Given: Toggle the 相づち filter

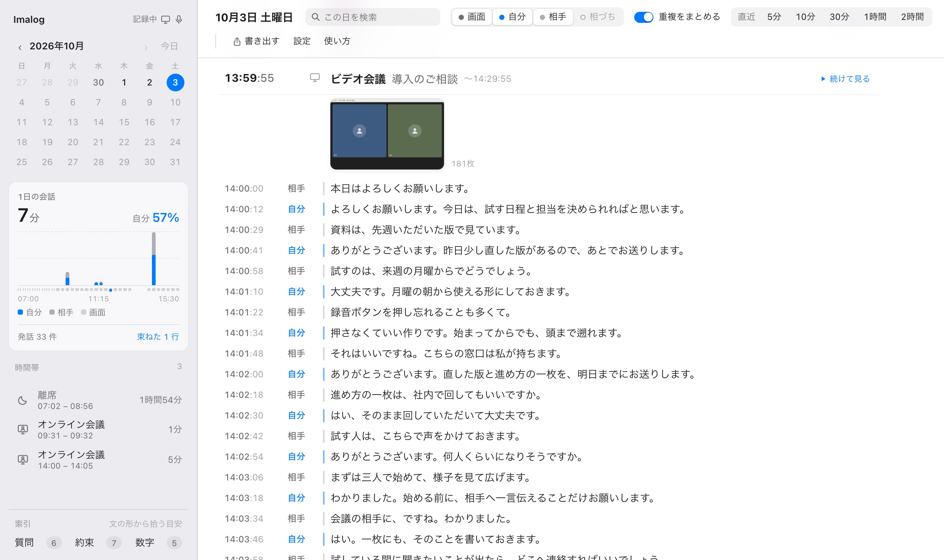Looking at the screenshot, I should tap(598, 17).
